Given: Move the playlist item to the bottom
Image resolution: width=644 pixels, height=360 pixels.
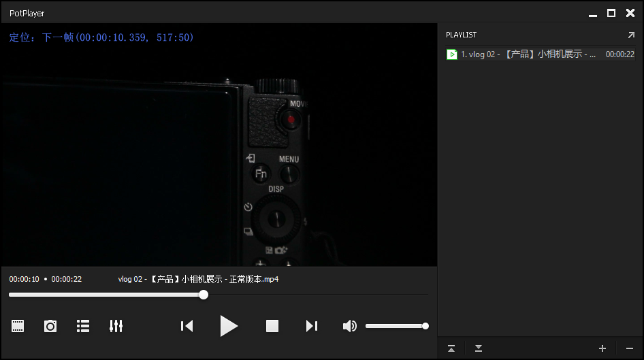Looking at the screenshot, I should pos(479,348).
